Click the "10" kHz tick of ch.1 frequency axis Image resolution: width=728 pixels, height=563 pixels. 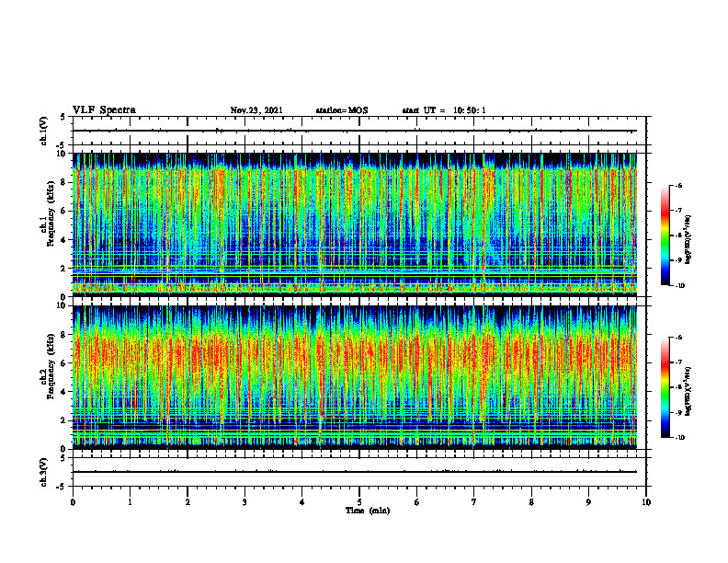tap(63, 154)
